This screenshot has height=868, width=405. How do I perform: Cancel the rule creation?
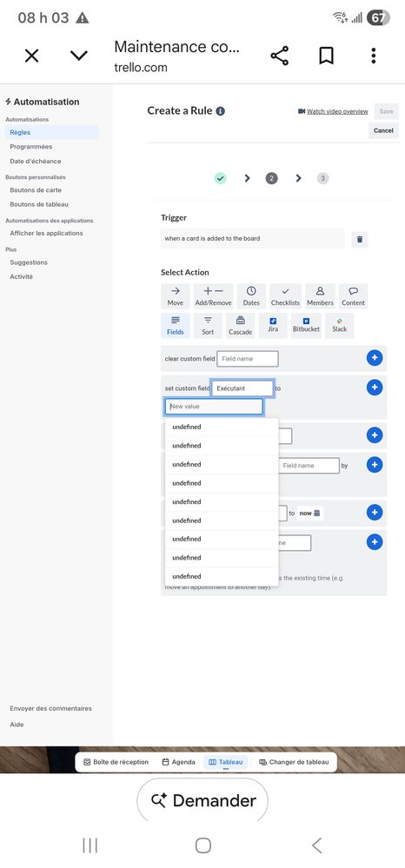click(x=383, y=130)
